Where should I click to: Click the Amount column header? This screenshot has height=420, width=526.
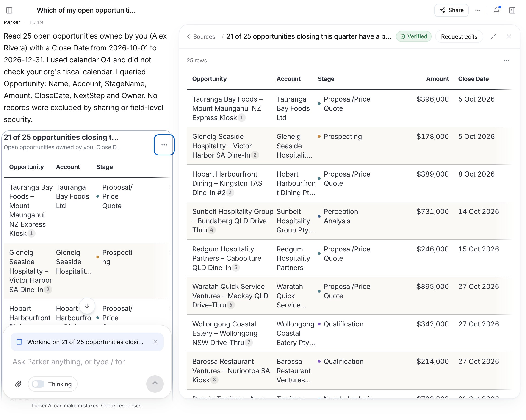[x=437, y=79]
